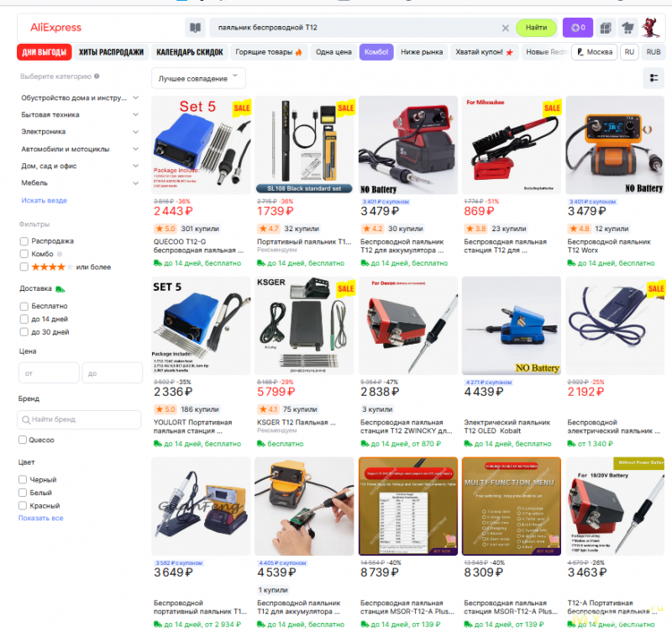Open the profile avatar in the header

pyautogui.click(x=650, y=28)
